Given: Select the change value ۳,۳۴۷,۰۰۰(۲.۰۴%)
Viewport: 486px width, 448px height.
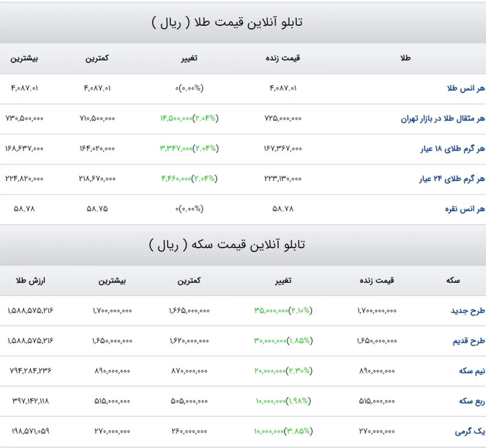Looking at the screenshot, I should pyautogui.click(x=189, y=148).
